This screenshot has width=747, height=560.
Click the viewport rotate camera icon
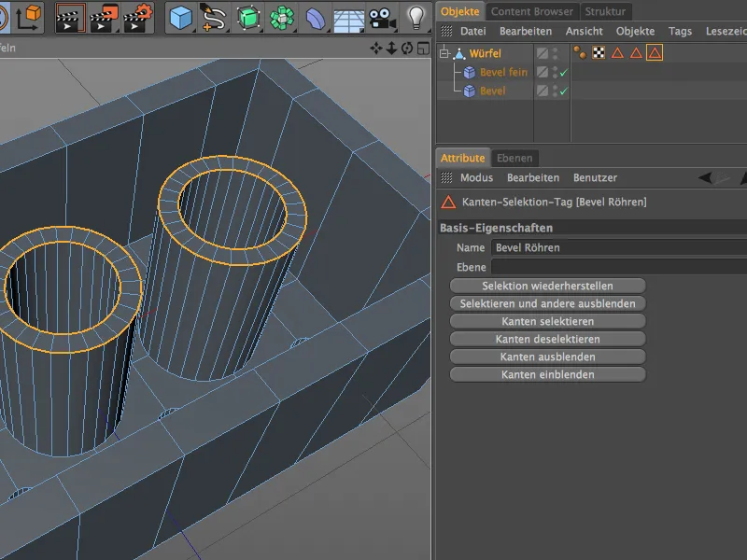[x=407, y=49]
